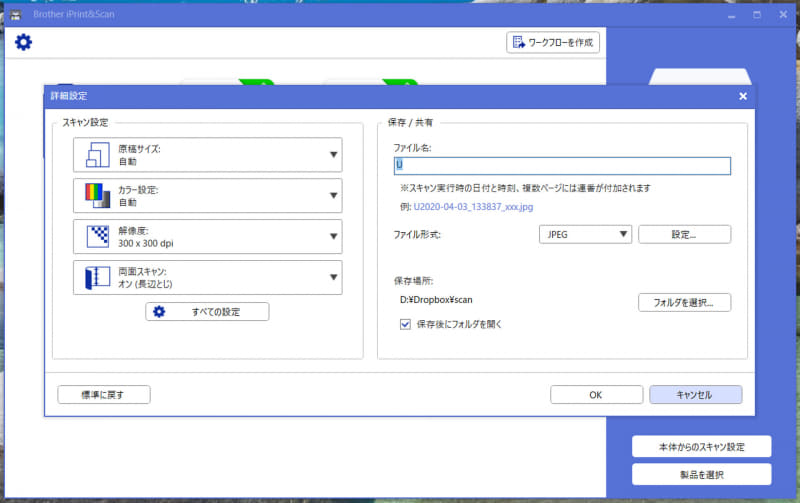The height and width of the screenshot is (503, 800).
Task: Click the ワークフローを作成 button
Action: point(553,42)
